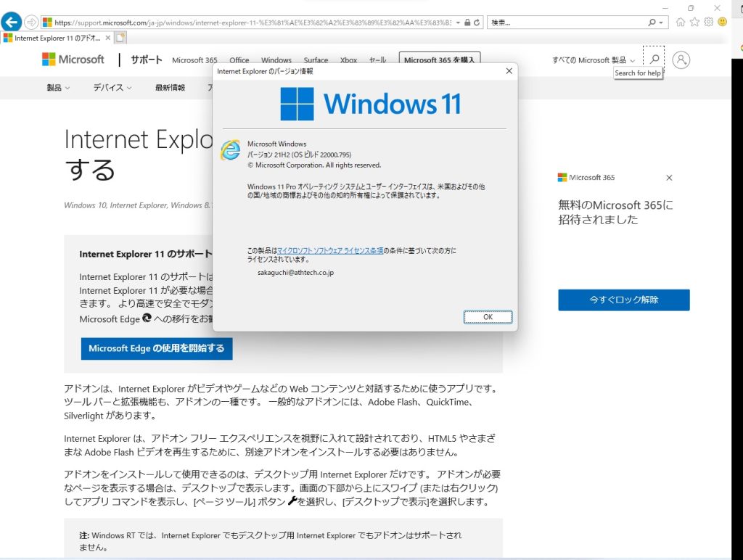Refresh the page with the reload icon
Screen dimensions: 743x560
point(477,22)
